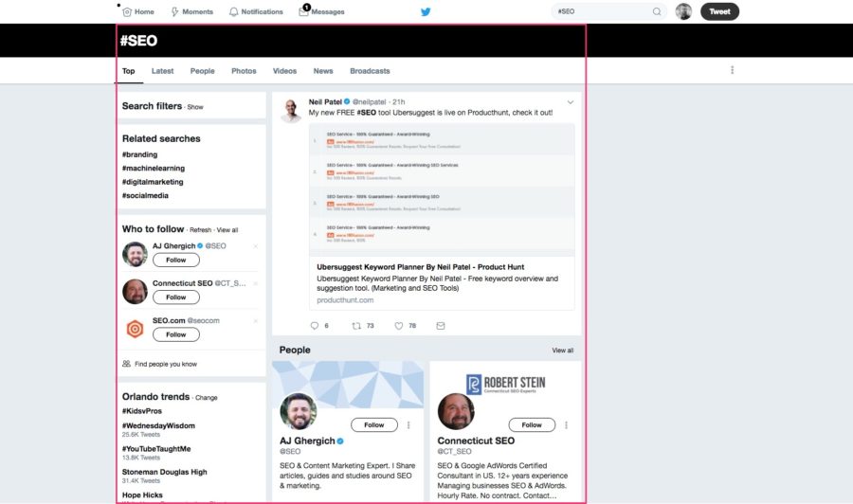
Task: Follow AJ Ghergich in Who to follow
Action: [x=175, y=260]
